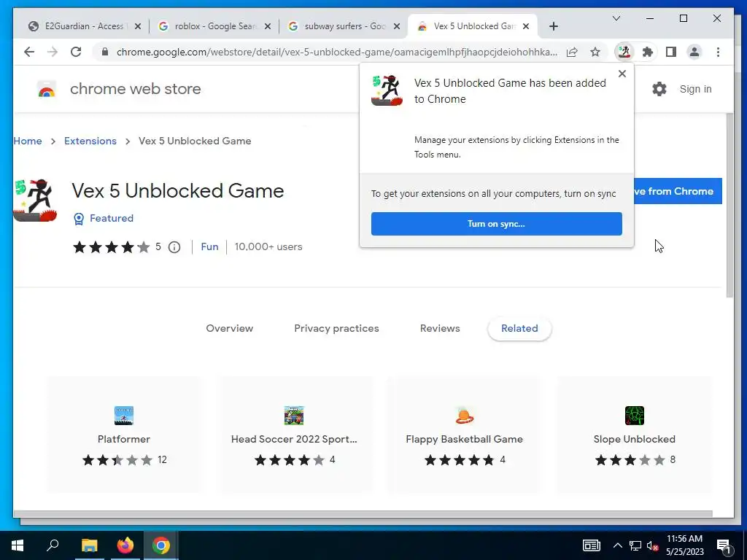The width and height of the screenshot is (747, 560).
Task: Reload the current page
Action: pos(76,52)
